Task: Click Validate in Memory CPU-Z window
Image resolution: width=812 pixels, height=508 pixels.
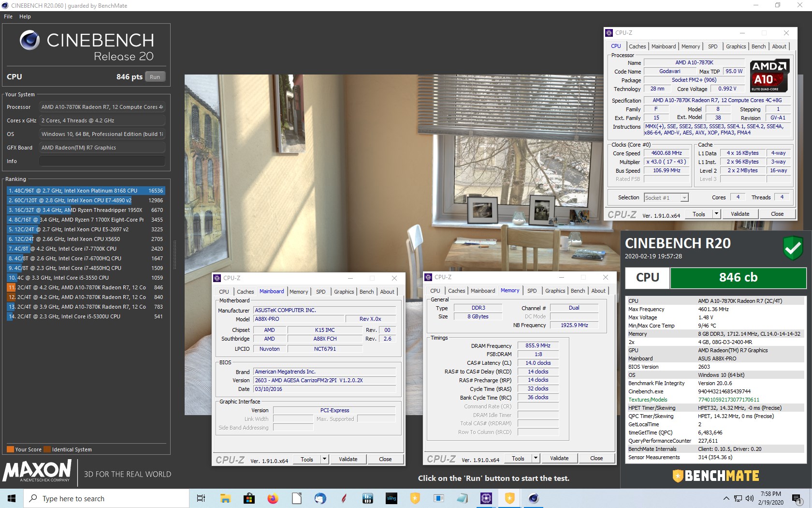Action: 559,458
